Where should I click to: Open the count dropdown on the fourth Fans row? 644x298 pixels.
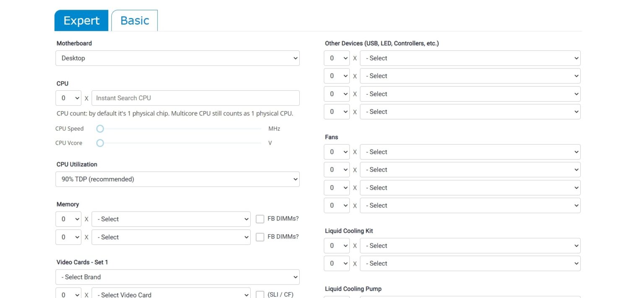tap(336, 205)
